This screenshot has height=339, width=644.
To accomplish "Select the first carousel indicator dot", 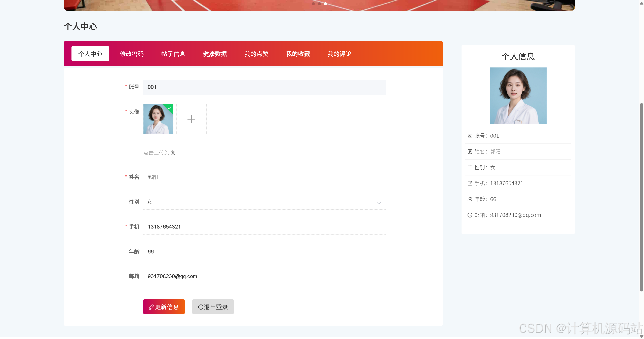I will (x=313, y=4).
